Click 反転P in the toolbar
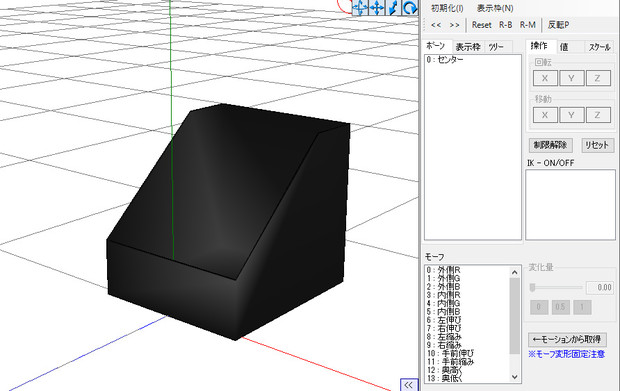 click(x=558, y=25)
